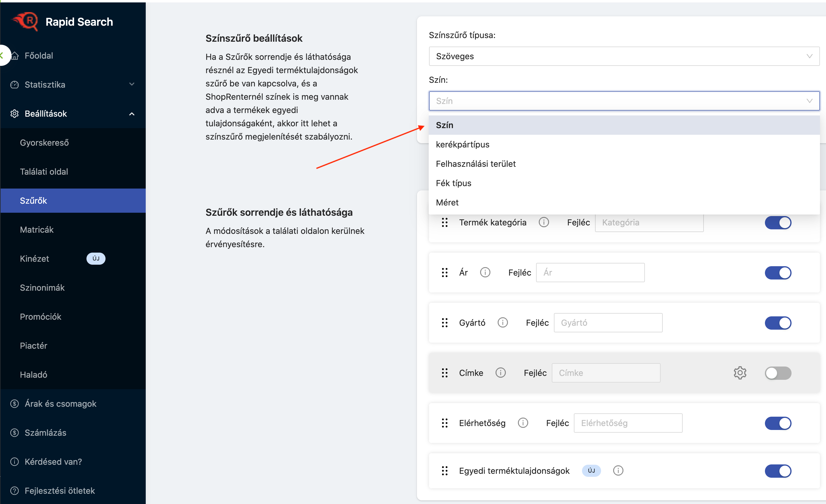Image resolution: width=826 pixels, height=504 pixels.
Task: Go to Szinonimák in sidebar
Action: click(x=42, y=288)
